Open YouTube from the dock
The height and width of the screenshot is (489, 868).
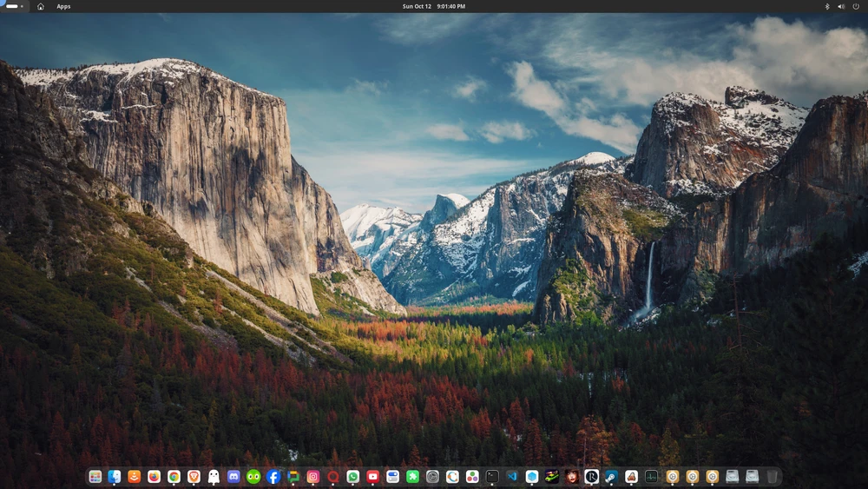[x=372, y=477]
